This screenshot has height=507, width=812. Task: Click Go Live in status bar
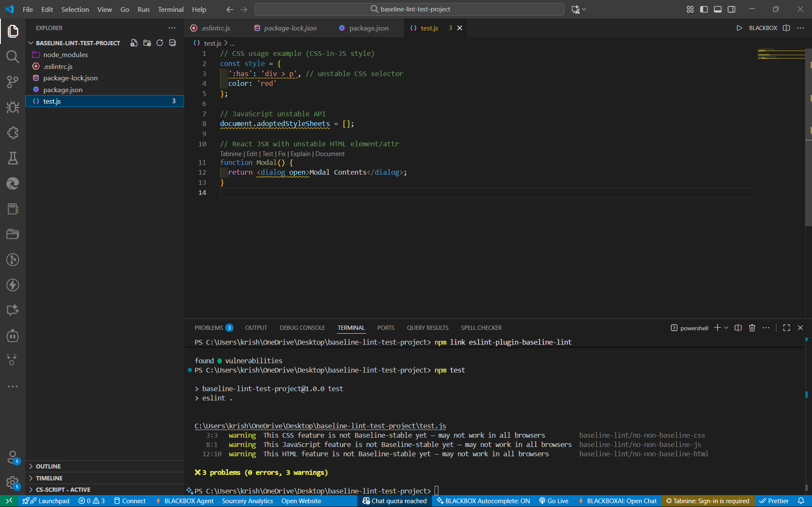pos(553,501)
